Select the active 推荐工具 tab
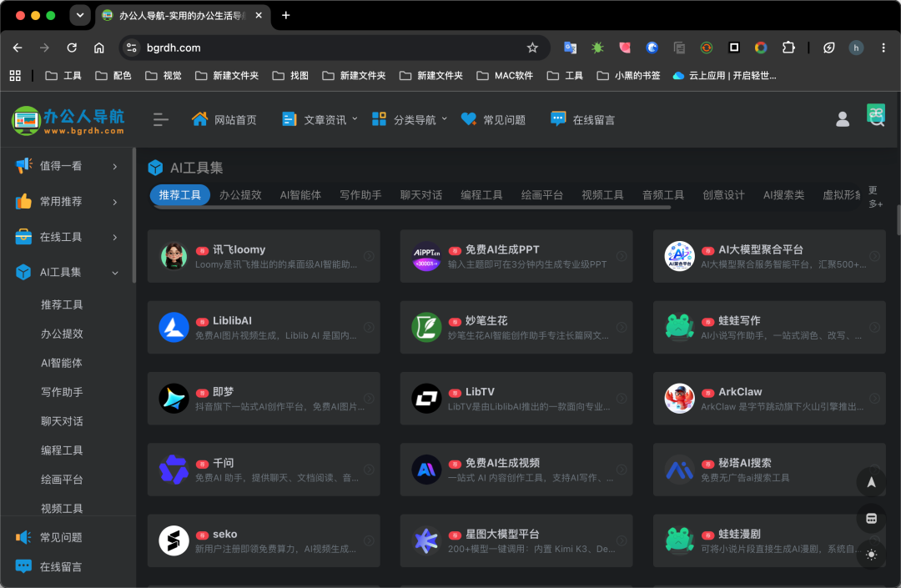 pyautogui.click(x=180, y=195)
